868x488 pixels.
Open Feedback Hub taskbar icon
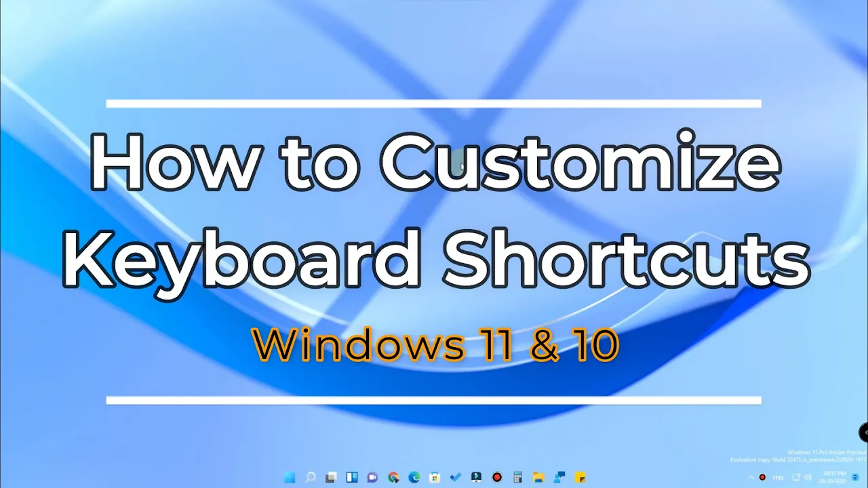[559, 477]
